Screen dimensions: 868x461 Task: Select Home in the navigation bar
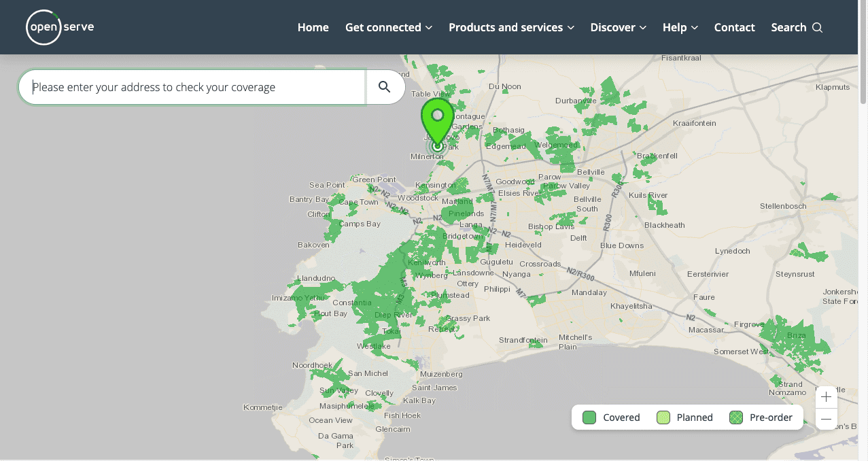point(313,27)
